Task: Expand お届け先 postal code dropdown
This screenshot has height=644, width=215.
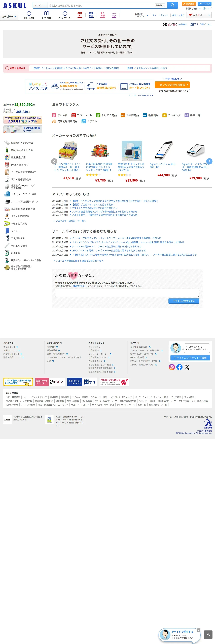Action: tap(142, 15)
